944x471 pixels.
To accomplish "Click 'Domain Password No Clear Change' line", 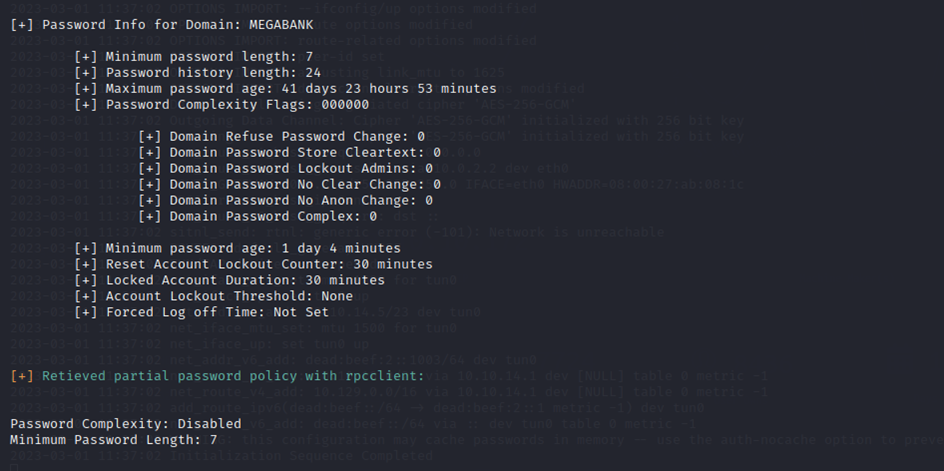I will [289, 184].
